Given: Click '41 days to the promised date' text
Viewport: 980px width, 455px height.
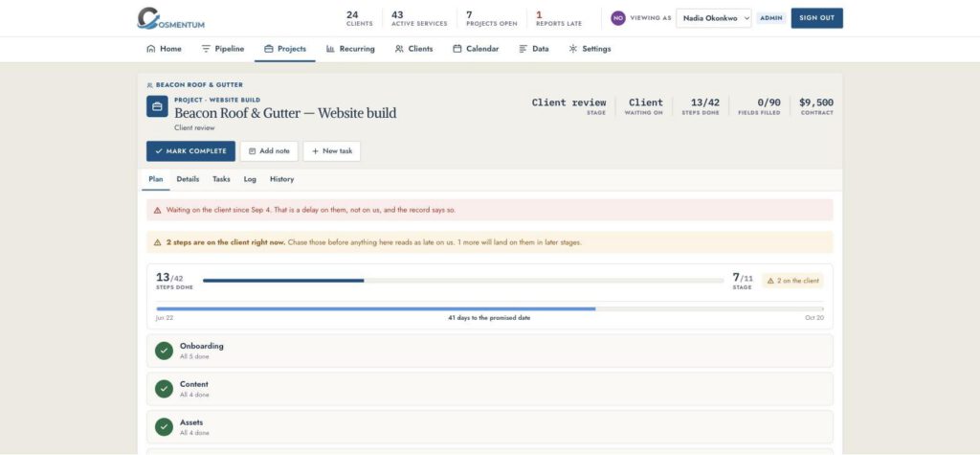Looking at the screenshot, I should [489, 318].
